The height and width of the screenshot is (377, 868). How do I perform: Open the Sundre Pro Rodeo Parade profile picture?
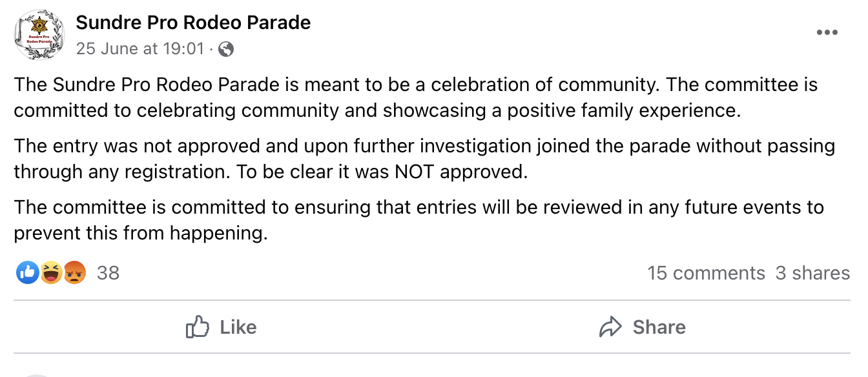pyautogui.click(x=39, y=36)
